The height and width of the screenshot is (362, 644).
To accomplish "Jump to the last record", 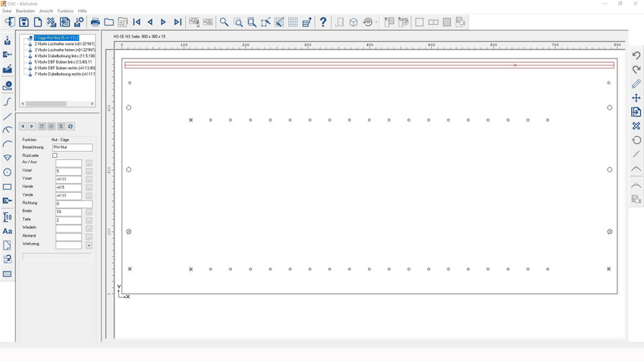I will tap(177, 23).
